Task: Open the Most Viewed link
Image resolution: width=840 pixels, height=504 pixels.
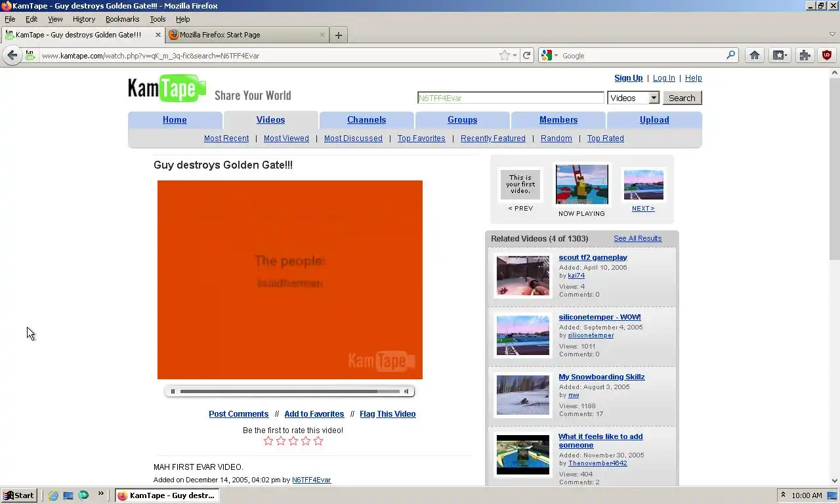Action: pyautogui.click(x=286, y=138)
